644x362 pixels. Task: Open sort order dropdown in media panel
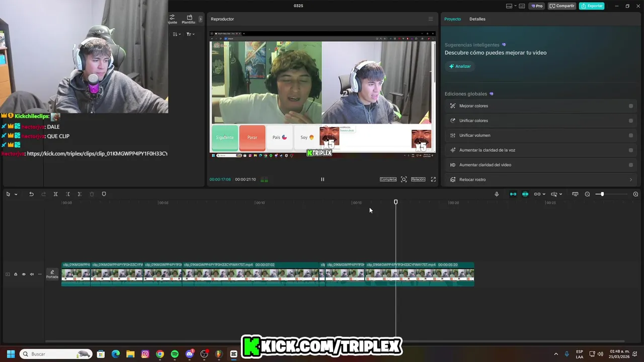[x=176, y=34]
